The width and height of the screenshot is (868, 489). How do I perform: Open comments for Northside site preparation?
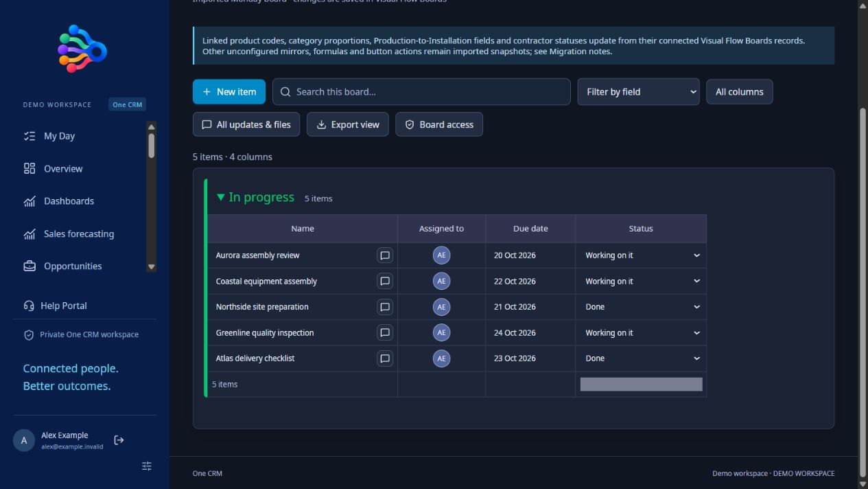pos(385,307)
